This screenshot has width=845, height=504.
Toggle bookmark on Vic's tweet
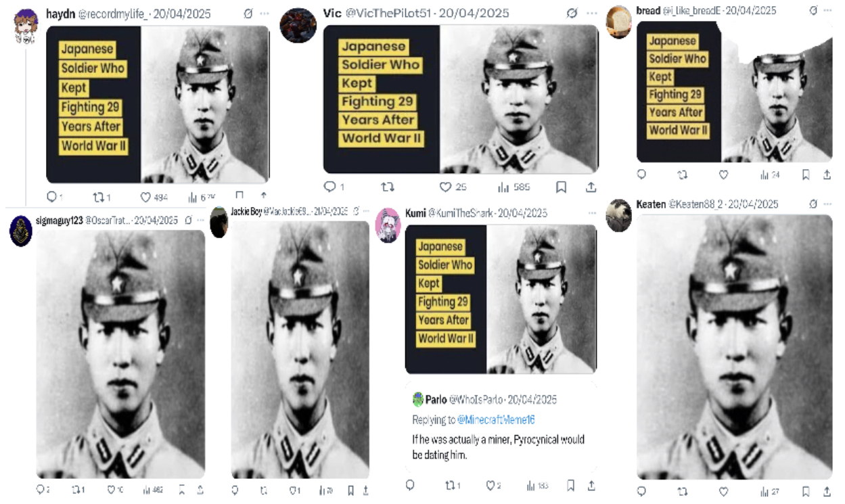tap(561, 187)
